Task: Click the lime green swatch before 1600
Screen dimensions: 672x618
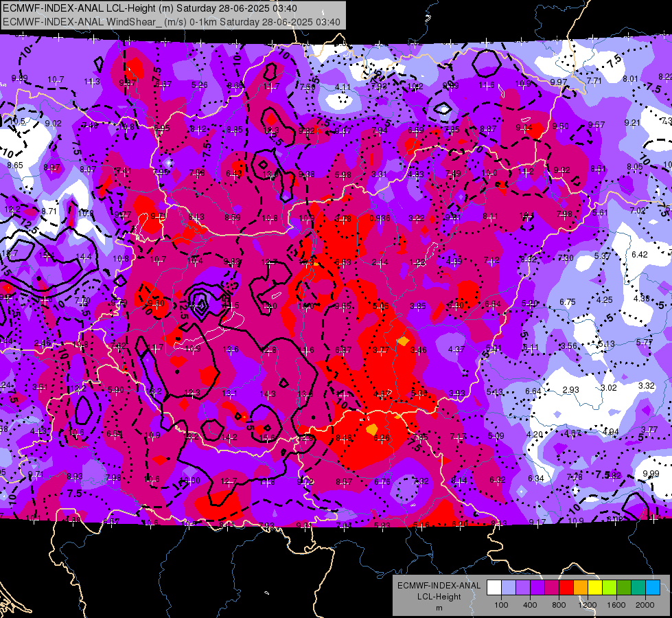Action: [x=610, y=588]
